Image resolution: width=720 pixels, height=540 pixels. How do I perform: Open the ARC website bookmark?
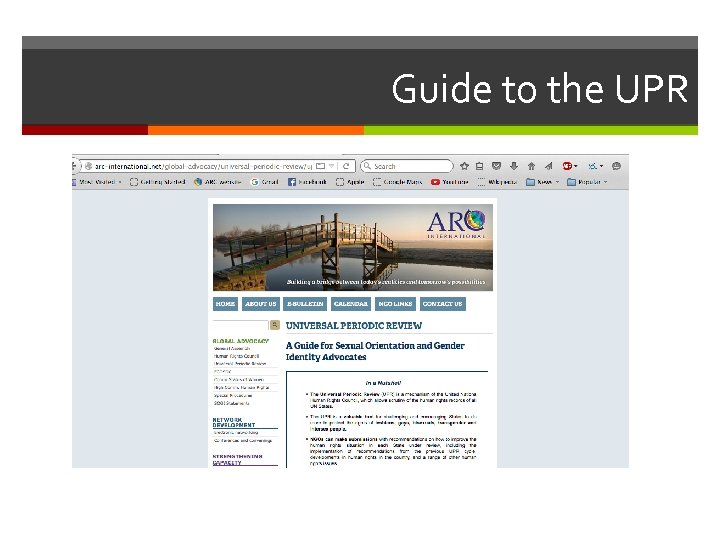[218, 182]
